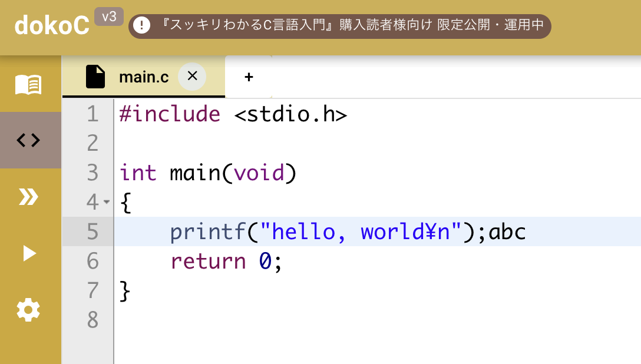Screen dimensions: 641x364
Task: Open the settings gear
Action: click(28, 310)
